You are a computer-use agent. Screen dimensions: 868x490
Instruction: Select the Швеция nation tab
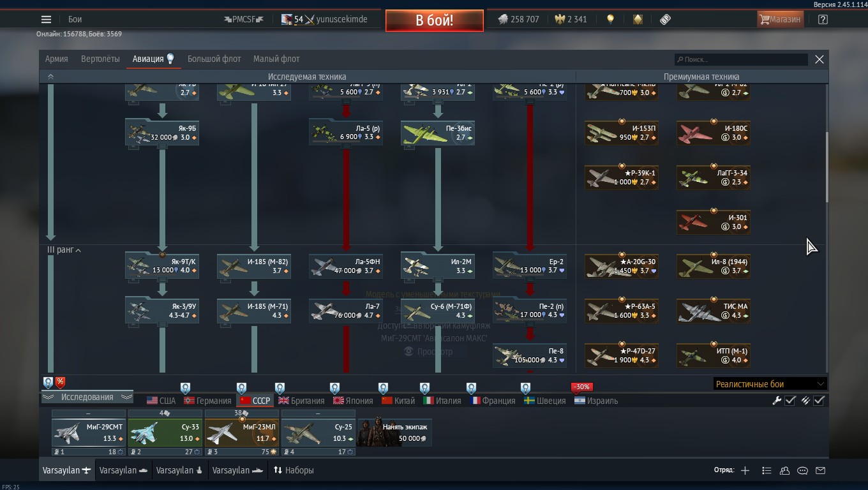pyautogui.click(x=544, y=401)
